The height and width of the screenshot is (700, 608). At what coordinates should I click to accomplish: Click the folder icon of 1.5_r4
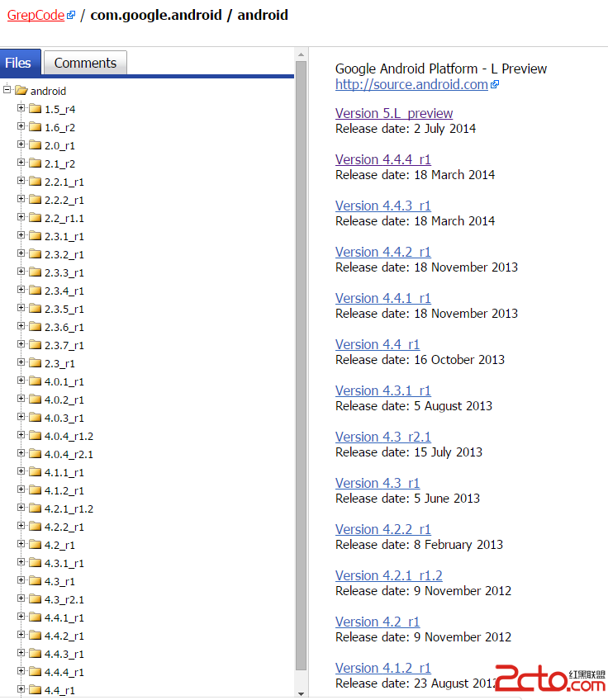pos(35,109)
